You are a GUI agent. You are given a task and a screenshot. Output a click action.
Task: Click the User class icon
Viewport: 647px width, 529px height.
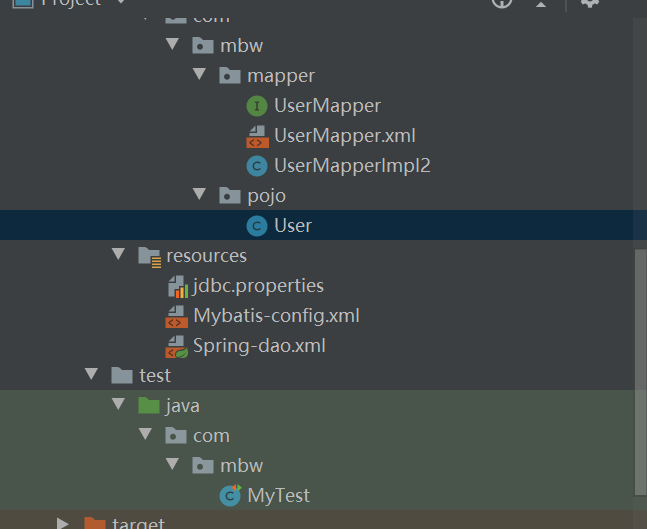point(257,226)
